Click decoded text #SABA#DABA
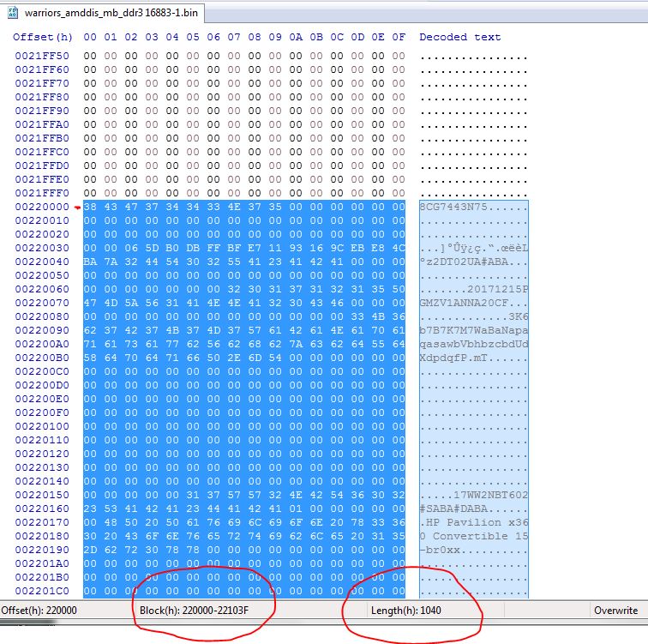648x644 pixels. [453, 509]
